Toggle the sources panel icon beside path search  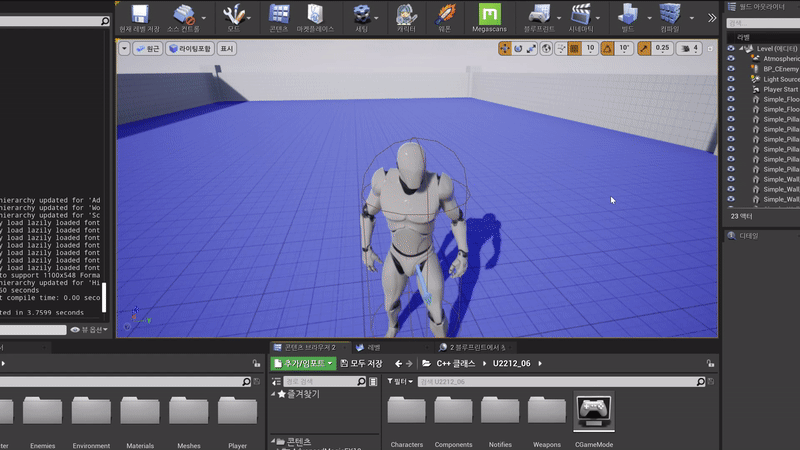point(276,382)
